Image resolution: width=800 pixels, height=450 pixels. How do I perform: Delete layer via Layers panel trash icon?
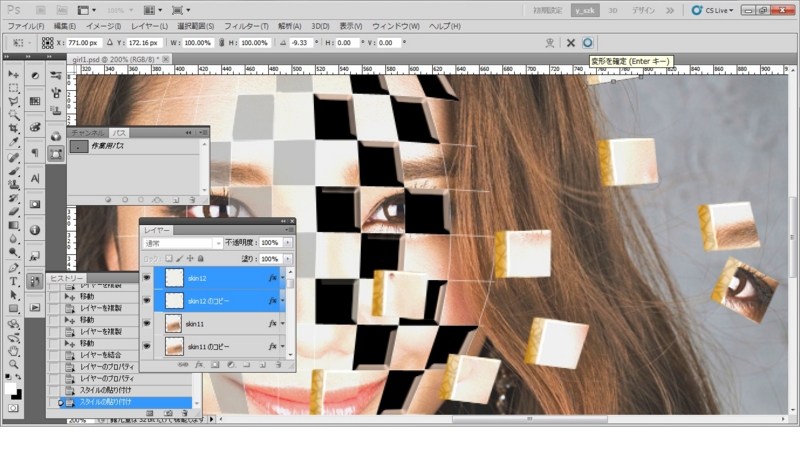point(278,365)
